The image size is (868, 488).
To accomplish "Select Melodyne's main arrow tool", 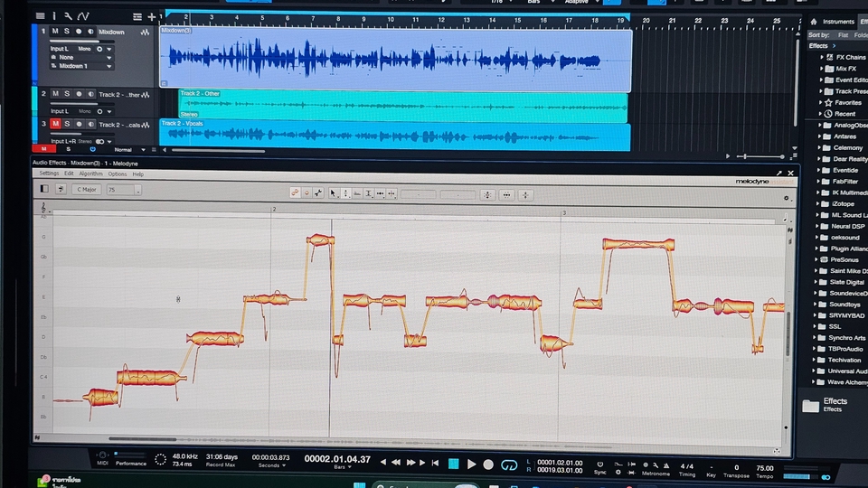I will click(x=334, y=193).
